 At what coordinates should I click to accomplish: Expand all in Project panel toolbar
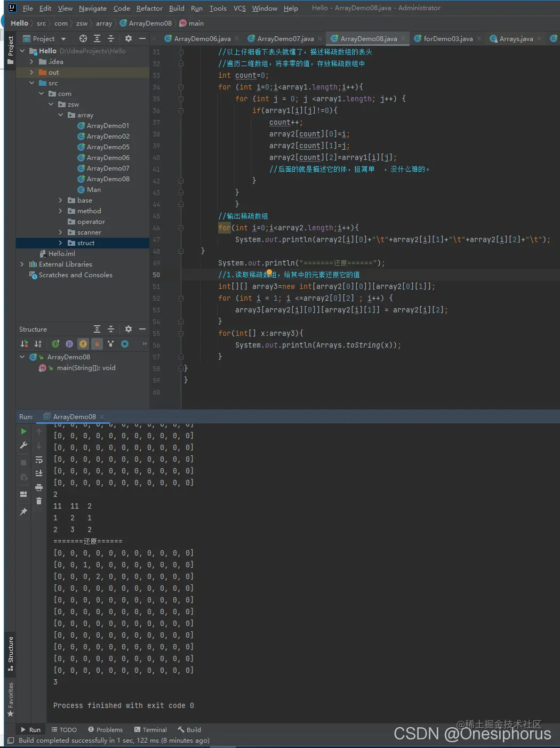97,38
